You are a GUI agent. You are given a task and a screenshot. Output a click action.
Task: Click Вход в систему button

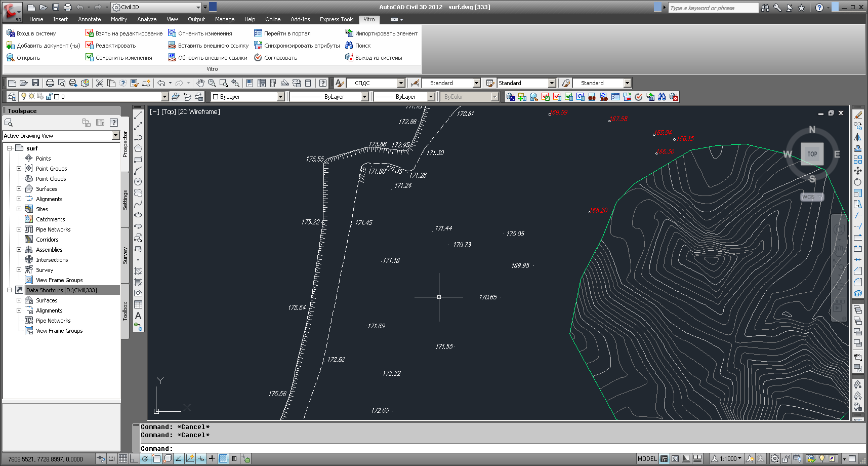[31, 33]
